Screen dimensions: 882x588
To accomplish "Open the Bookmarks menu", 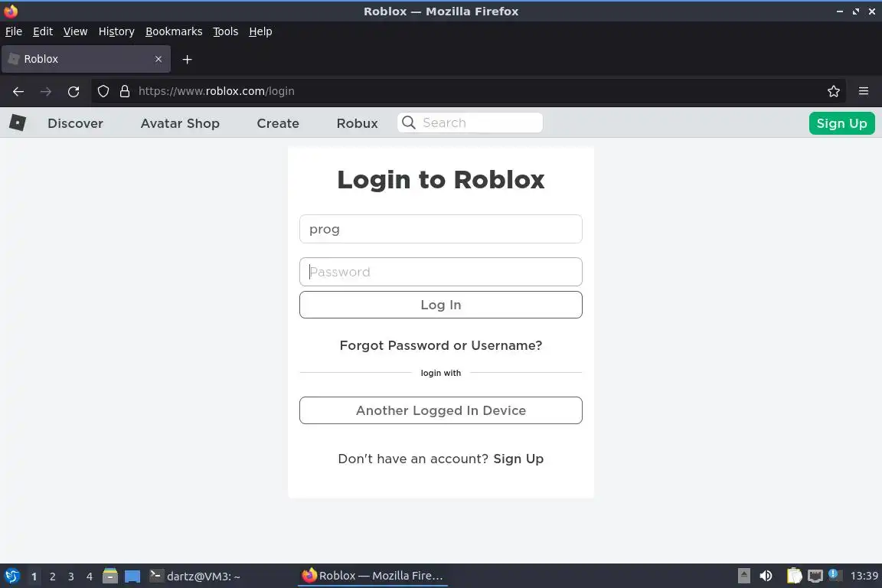I will [x=174, y=31].
